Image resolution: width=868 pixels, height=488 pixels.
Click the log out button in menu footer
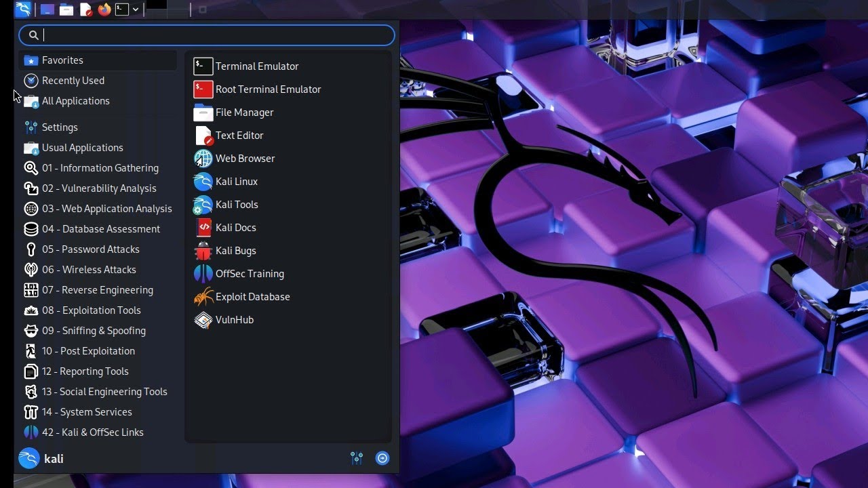point(382,459)
